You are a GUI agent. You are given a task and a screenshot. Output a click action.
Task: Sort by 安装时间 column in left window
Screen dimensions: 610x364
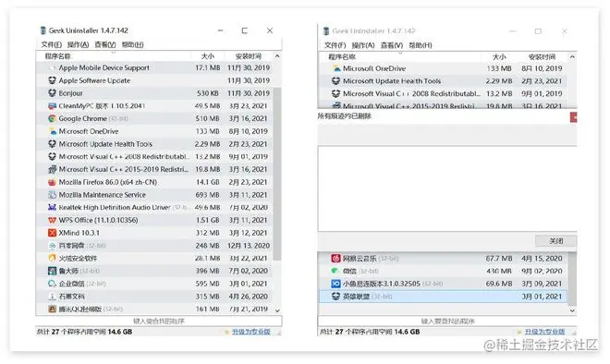click(249, 56)
